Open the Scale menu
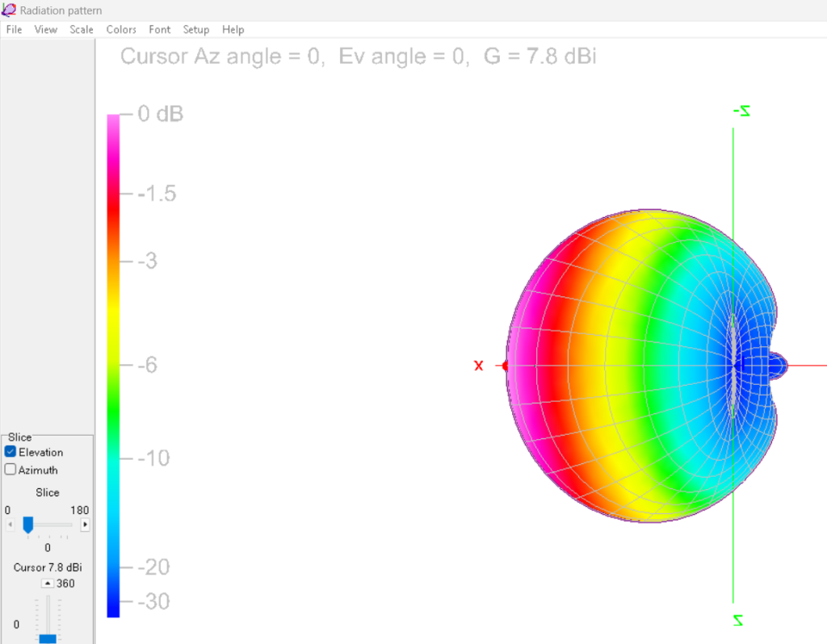This screenshot has width=827, height=644. (x=82, y=30)
